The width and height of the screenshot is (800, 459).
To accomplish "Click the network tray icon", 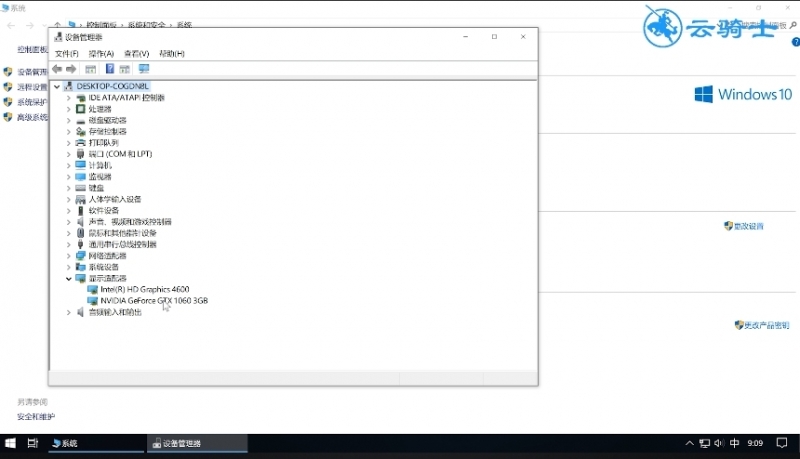I will point(705,443).
